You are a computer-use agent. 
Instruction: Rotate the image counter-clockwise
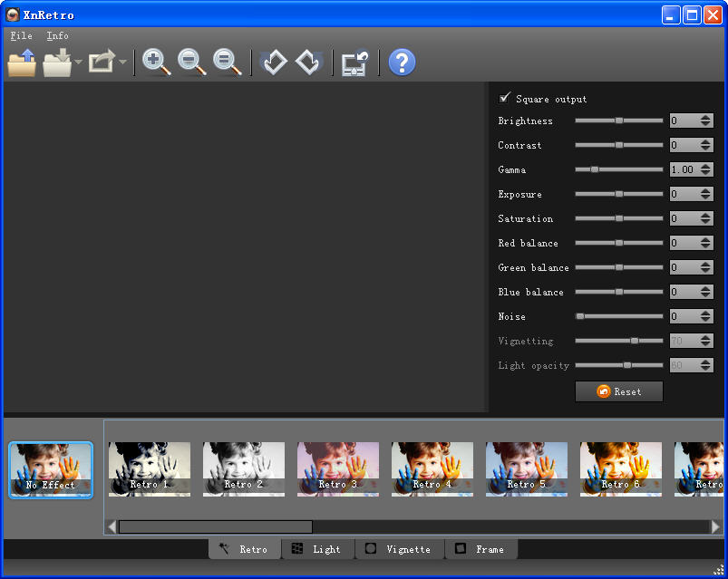tap(274, 63)
